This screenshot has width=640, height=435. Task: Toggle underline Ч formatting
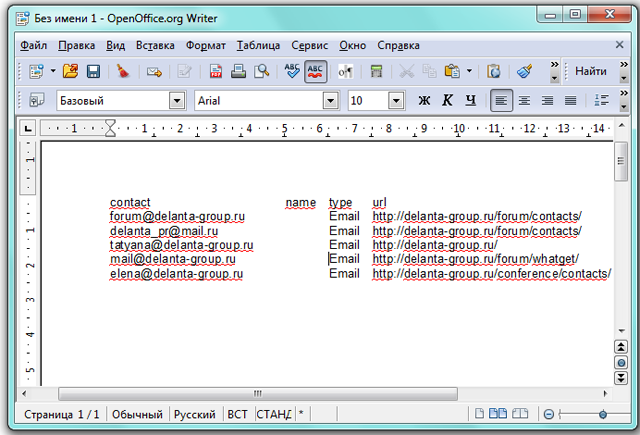click(471, 100)
